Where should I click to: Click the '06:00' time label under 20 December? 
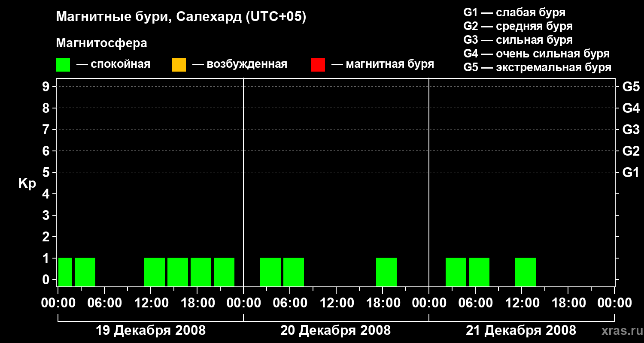tap(290, 303)
